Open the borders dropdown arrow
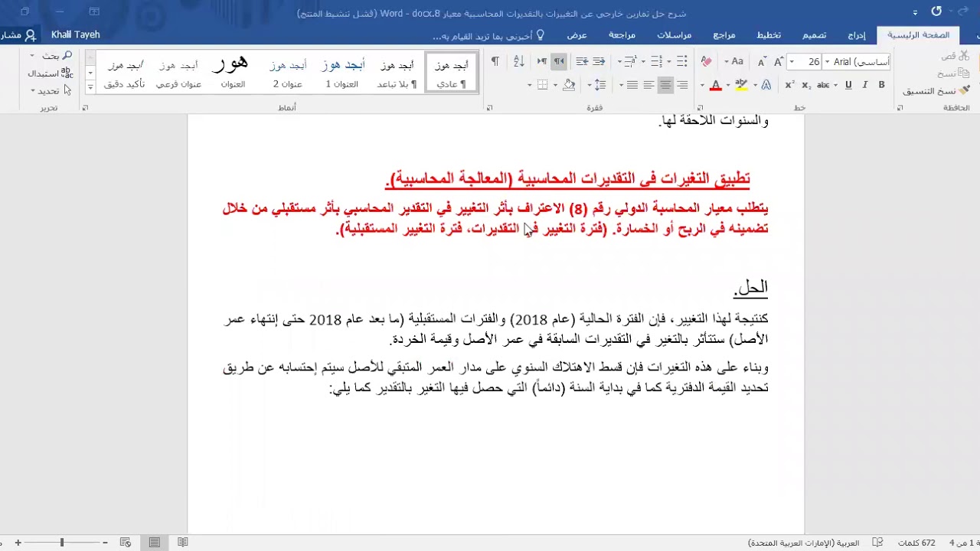980x551 pixels. 530,85
